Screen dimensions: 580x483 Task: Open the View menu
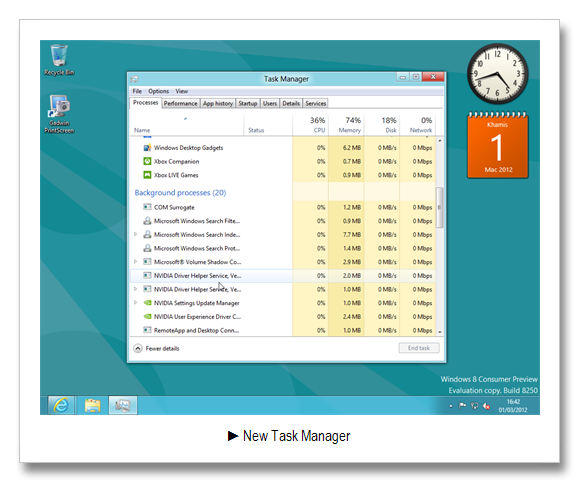point(182,91)
